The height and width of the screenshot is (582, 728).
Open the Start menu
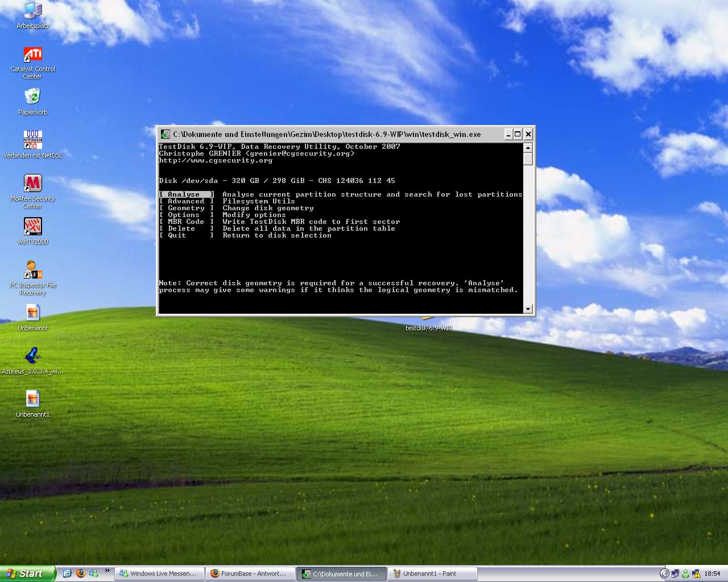(x=28, y=573)
